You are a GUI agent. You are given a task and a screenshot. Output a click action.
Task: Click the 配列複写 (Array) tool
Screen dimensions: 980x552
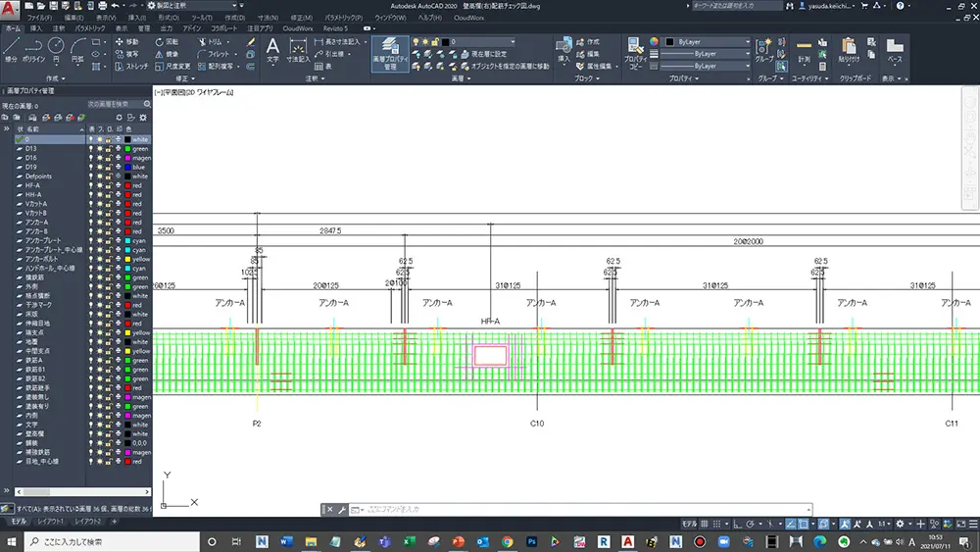tap(215, 67)
